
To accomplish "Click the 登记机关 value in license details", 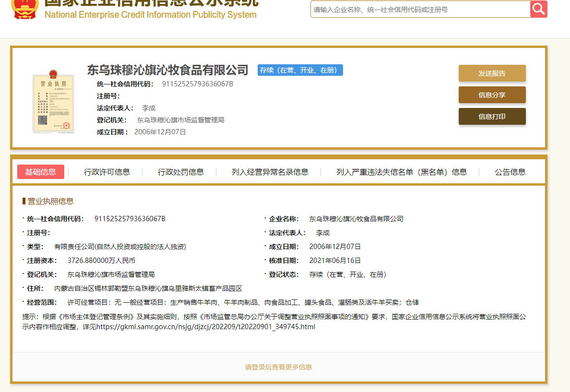I will tap(111, 274).
